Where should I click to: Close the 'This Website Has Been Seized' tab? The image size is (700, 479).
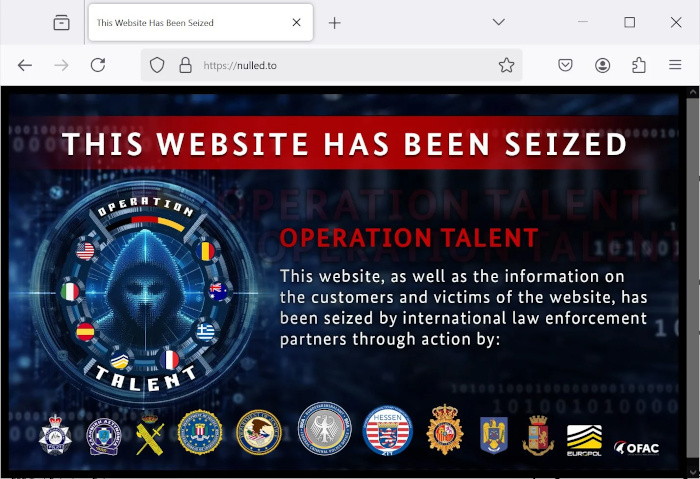point(296,22)
